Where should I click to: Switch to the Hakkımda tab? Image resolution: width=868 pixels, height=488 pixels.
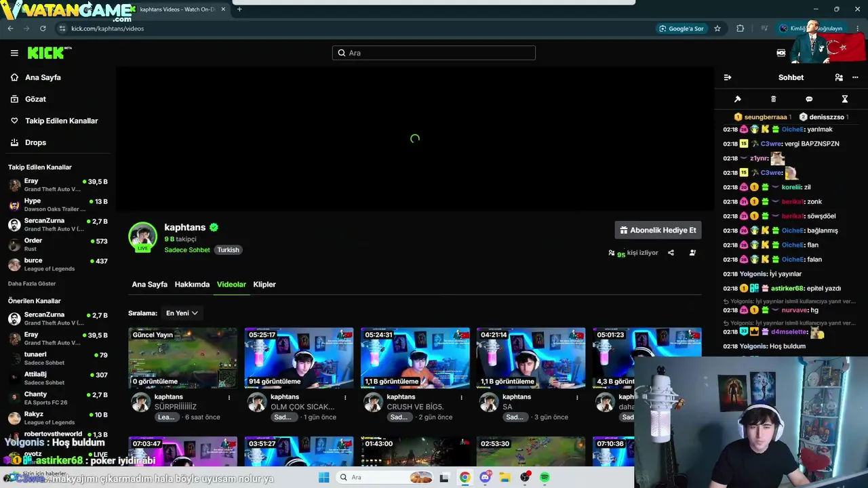[192, 285]
